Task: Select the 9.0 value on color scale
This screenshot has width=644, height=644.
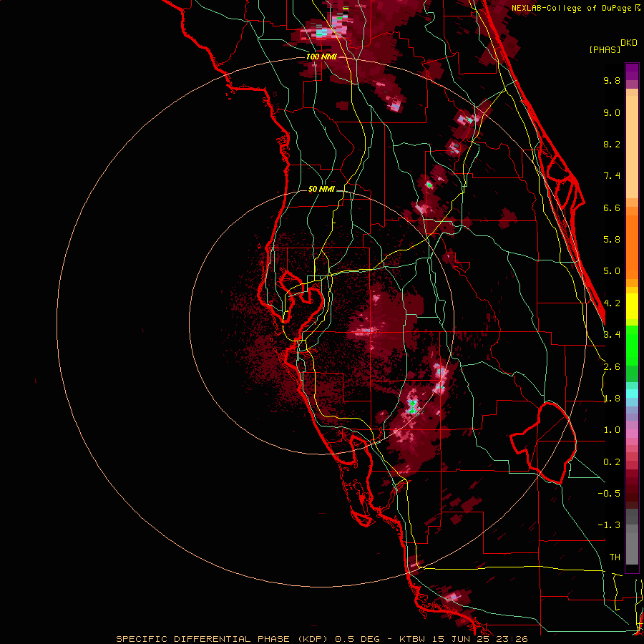Action: click(612, 112)
